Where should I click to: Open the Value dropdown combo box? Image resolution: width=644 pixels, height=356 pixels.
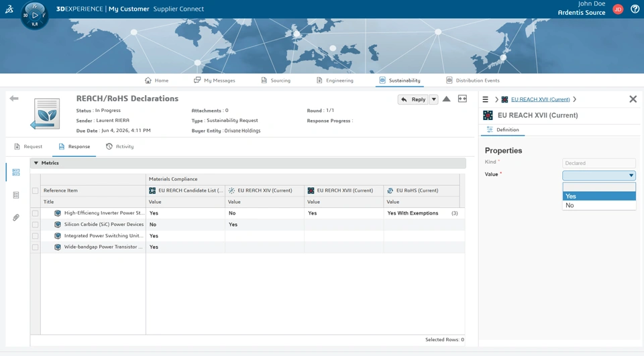tap(599, 176)
